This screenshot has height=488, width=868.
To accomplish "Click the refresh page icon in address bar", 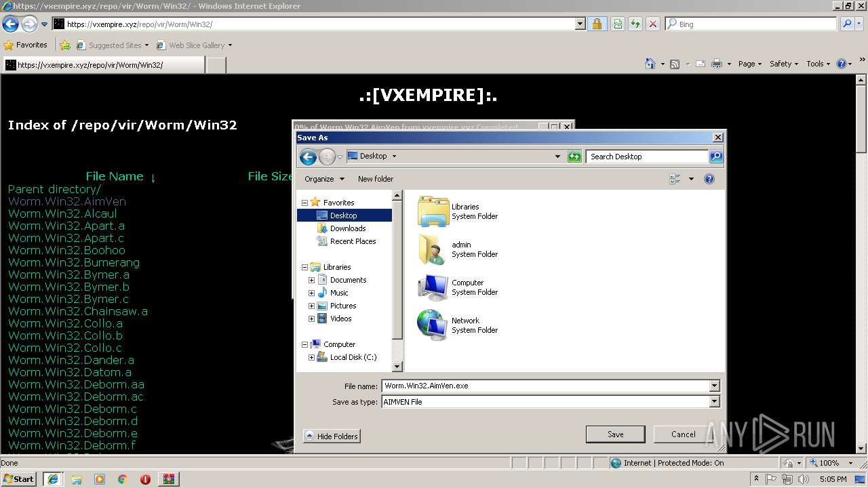I will click(x=635, y=24).
